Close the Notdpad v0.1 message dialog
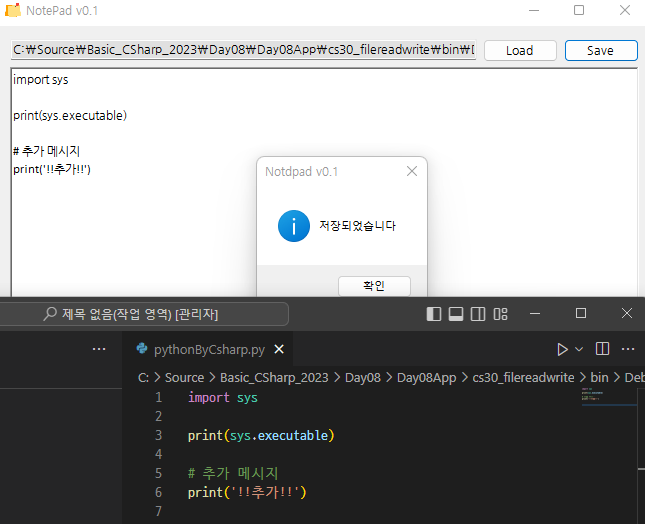 pos(412,171)
